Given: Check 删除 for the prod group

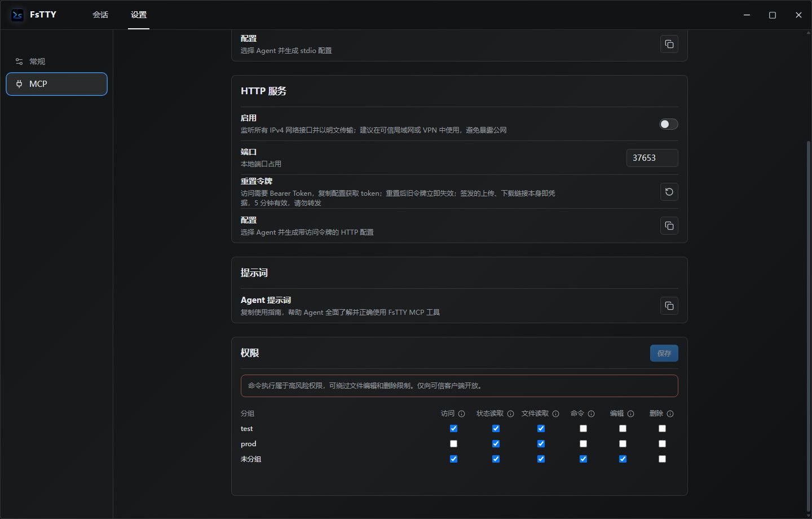Looking at the screenshot, I should pyautogui.click(x=663, y=444).
